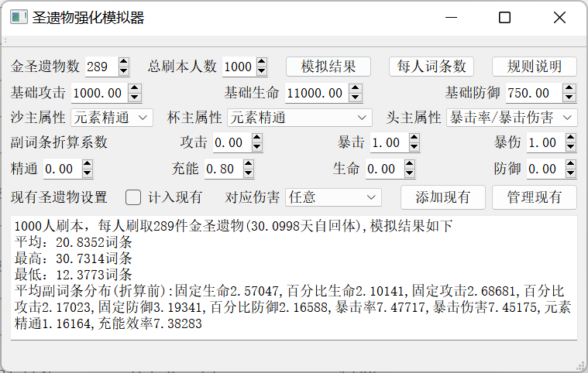Enable the 计入现有 checkbox
Image resolution: width=588 pixels, height=373 pixels.
133,197
